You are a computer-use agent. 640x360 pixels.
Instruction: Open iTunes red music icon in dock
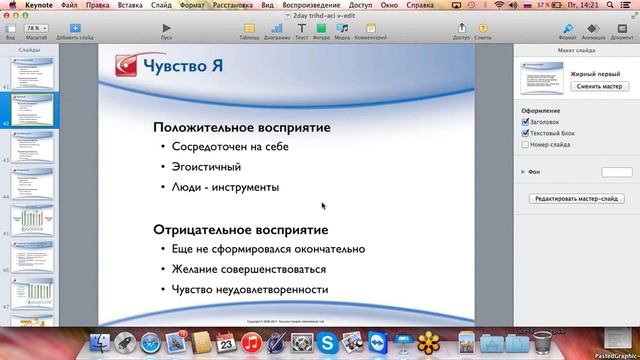point(251,342)
